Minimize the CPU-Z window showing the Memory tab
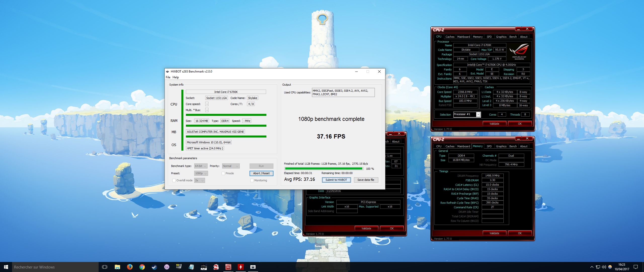This screenshot has width=644, height=272. tap(518, 139)
